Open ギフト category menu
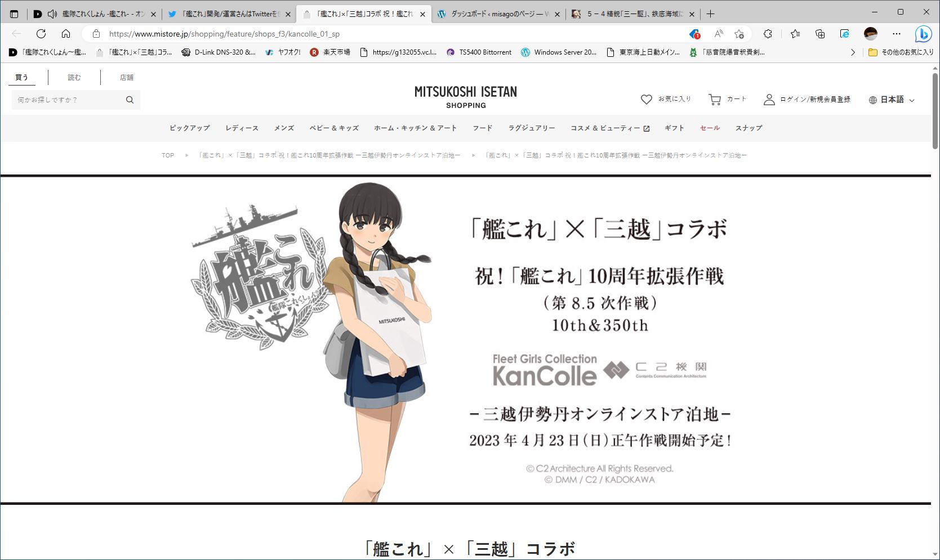The image size is (940, 560). click(675, 128)
